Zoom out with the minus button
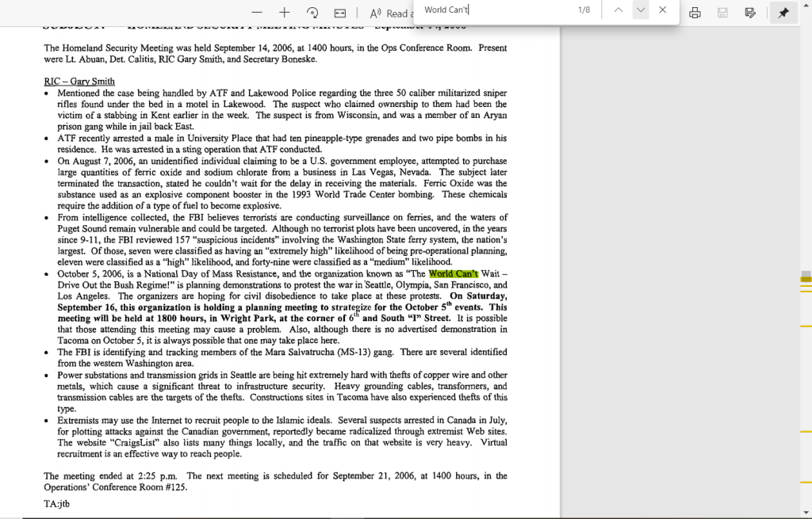This screenshot has width=812, height=519. 257,13
